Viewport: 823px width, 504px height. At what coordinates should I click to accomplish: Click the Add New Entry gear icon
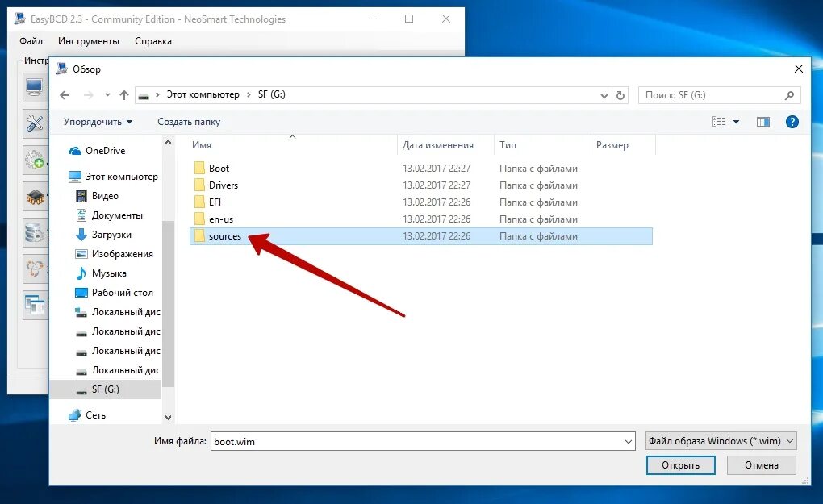click(32, 160)
